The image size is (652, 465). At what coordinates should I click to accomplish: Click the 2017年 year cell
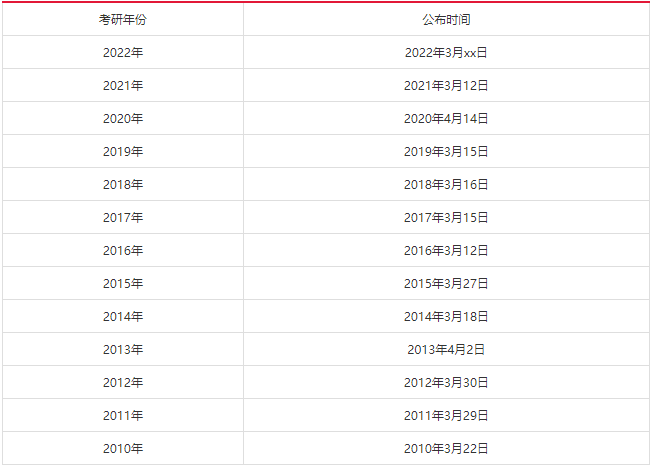(123, 218)
